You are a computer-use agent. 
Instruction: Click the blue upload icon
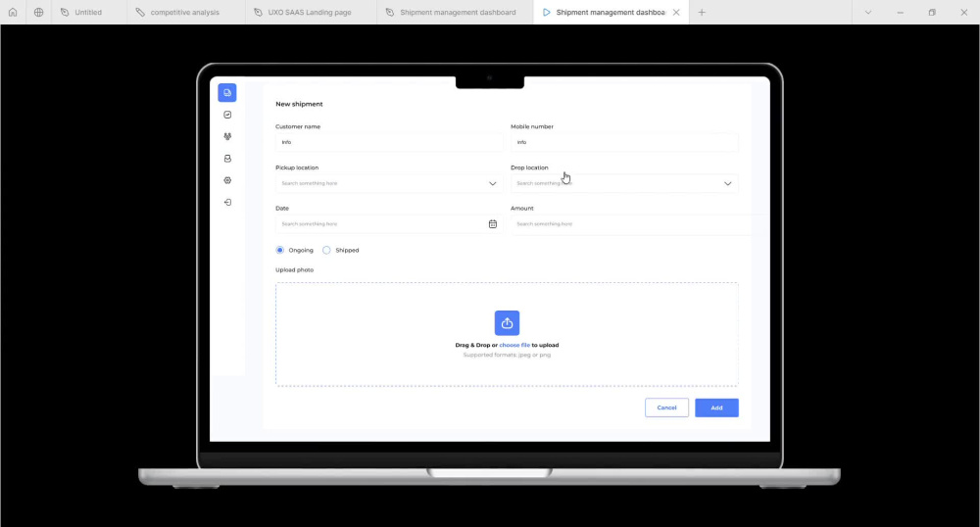507,323
